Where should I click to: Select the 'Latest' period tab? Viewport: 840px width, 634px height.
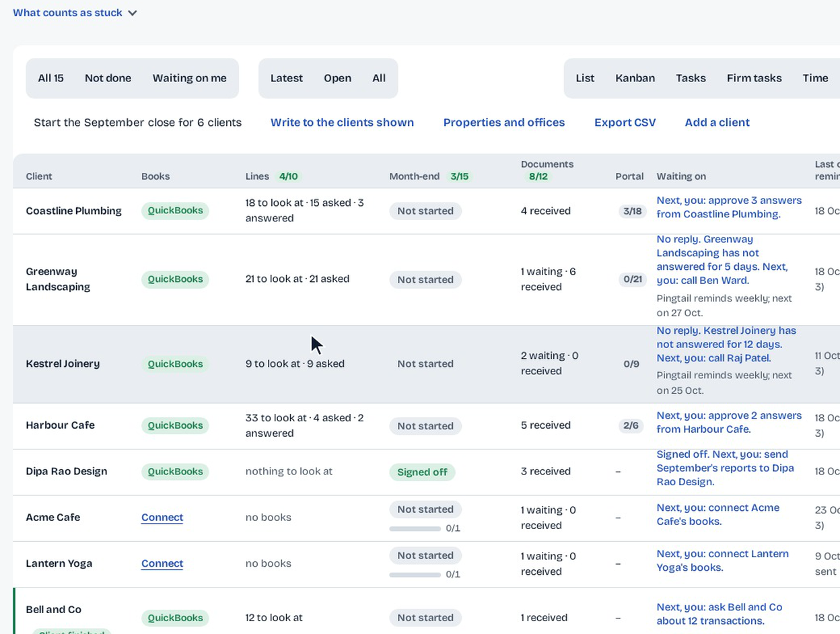287,78
